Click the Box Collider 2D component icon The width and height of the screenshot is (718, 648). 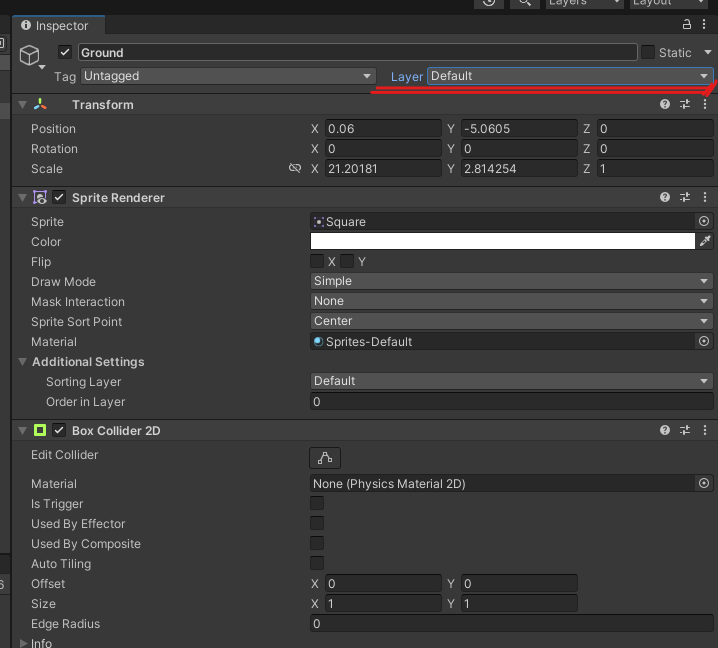pyautogui.click(x=40, y=430)
